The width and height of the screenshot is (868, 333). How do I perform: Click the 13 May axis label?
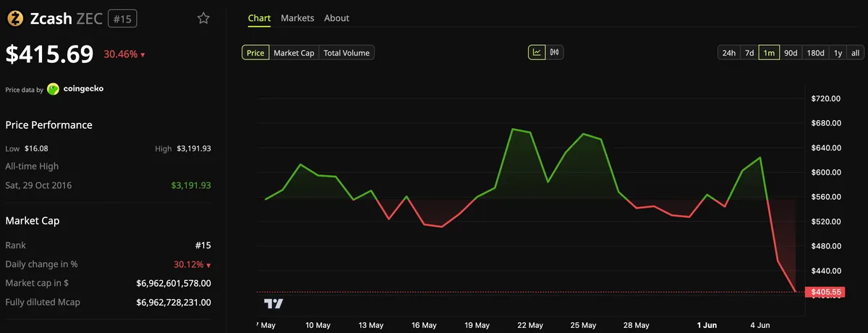[x=371, y=325]
